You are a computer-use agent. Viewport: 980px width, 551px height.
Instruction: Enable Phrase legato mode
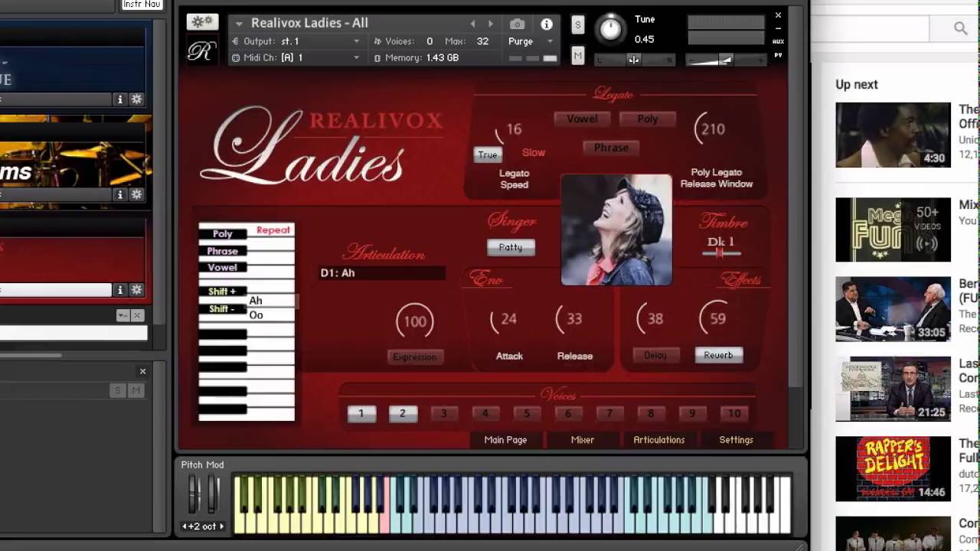611,148
